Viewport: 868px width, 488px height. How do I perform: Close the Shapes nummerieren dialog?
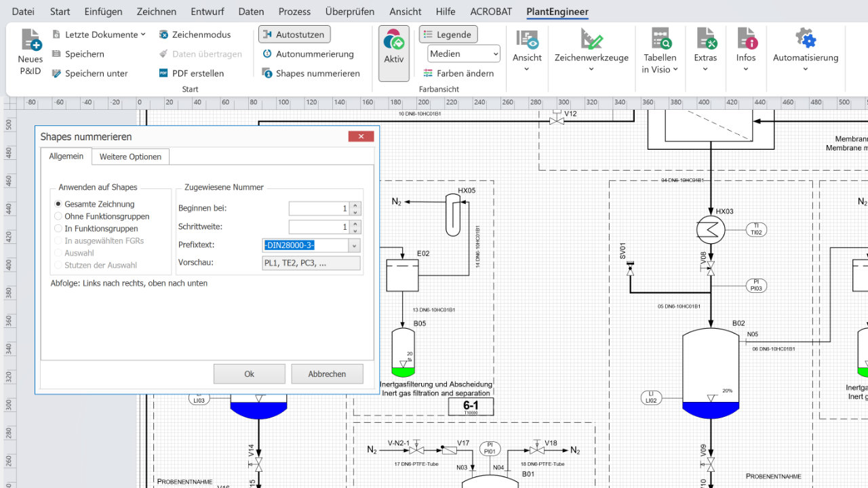[361, 136]
